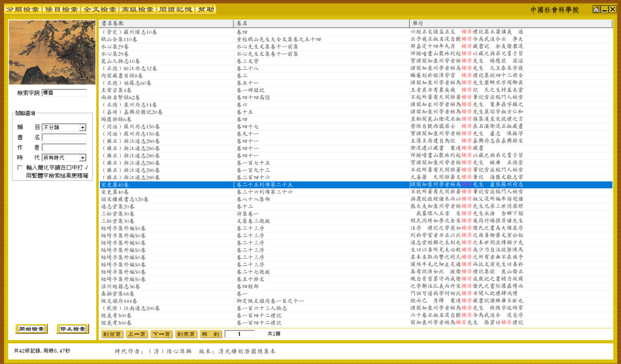Open 高級檢索 (advanced search)
621x364 pixels.
click(137, 9)
